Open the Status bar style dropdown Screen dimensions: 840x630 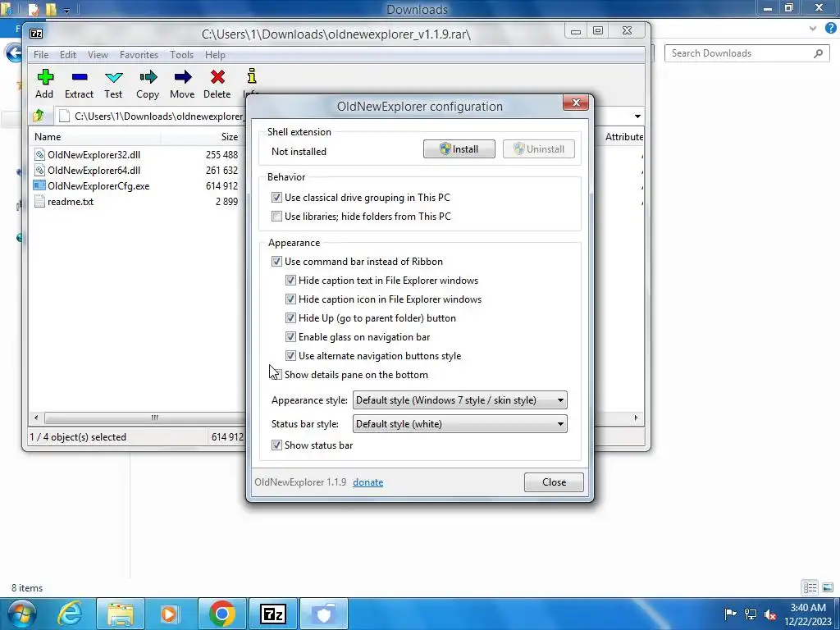tap(459, 424)
